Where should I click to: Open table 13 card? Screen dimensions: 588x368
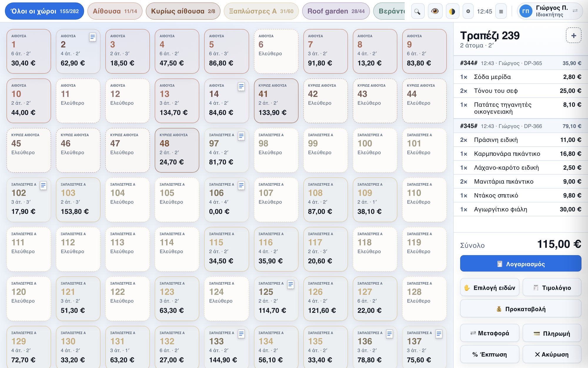[x=177, y=101]
